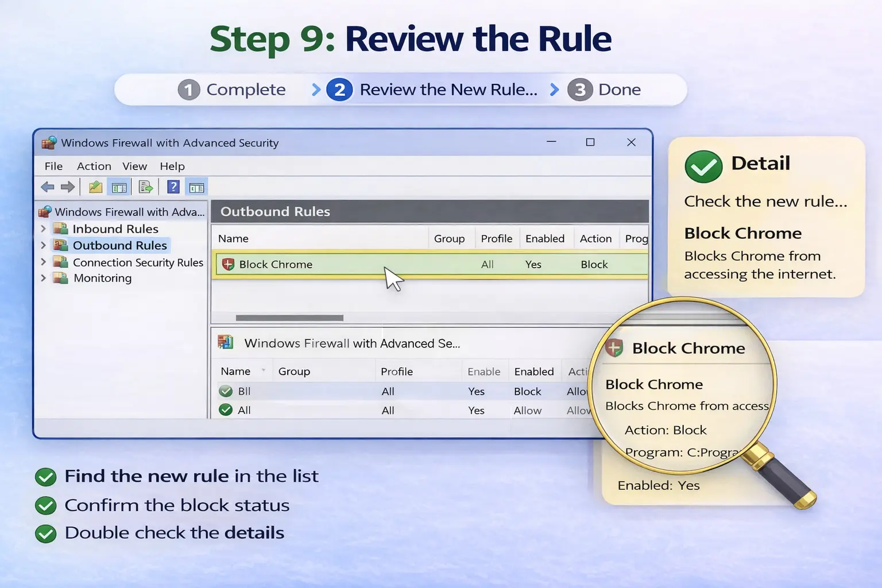Sort Outbound Rules by the Group column
The height and width of the screenshot is (588, 882).
[449, 238]
